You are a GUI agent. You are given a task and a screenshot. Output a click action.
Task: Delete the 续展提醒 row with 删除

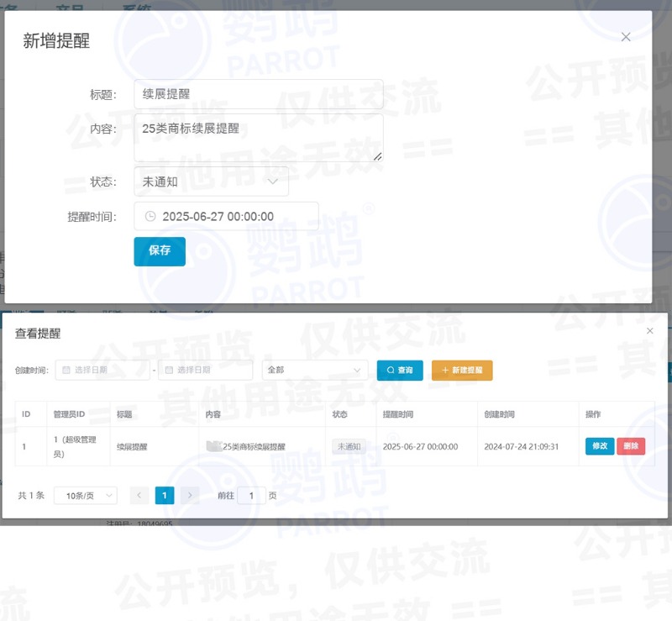pyautogui.click(x=631, y=446)
